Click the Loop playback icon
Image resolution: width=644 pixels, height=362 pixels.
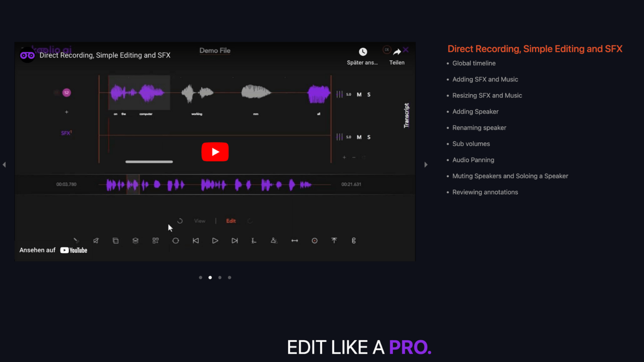click(176, 240)
